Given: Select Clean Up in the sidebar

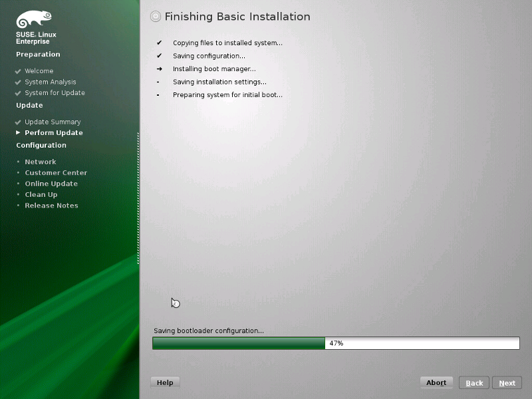Looking at the screenshot, I should [41, 195].
